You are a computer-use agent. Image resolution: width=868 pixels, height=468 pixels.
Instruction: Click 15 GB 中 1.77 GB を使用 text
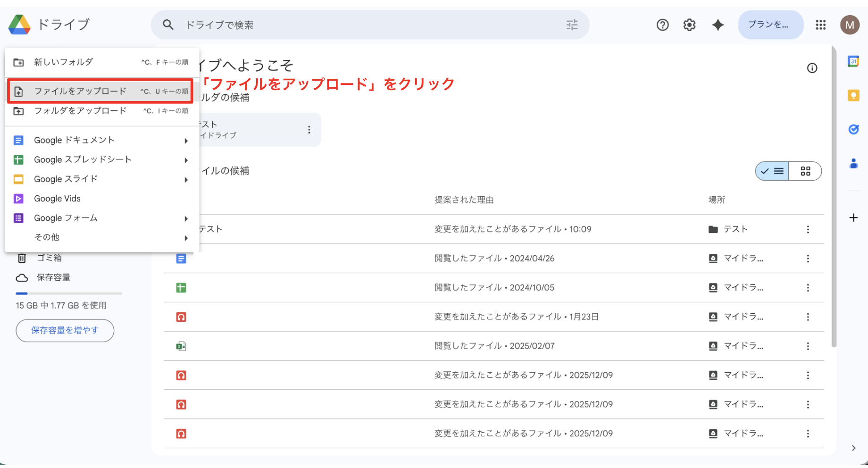[61, 306]
